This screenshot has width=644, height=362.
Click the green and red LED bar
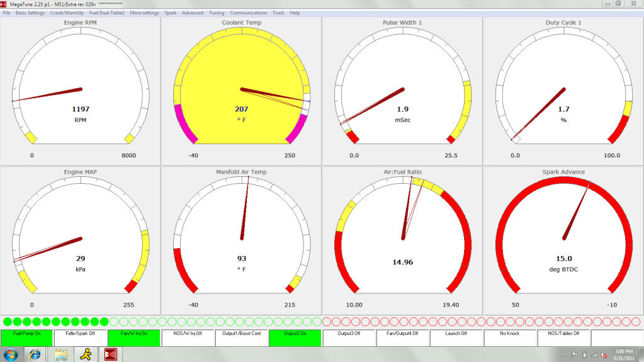[x=322, y=322]
